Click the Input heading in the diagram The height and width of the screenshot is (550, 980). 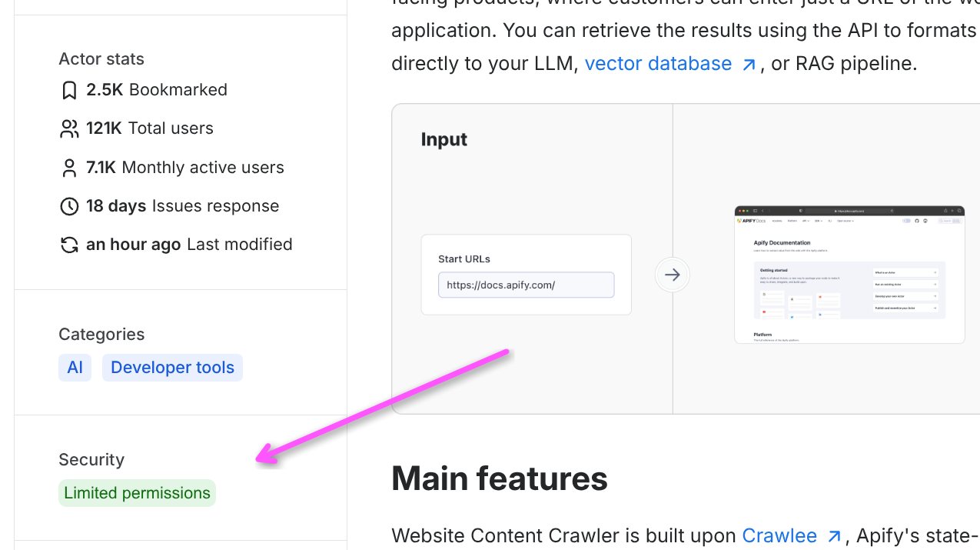tap(444, 139)
